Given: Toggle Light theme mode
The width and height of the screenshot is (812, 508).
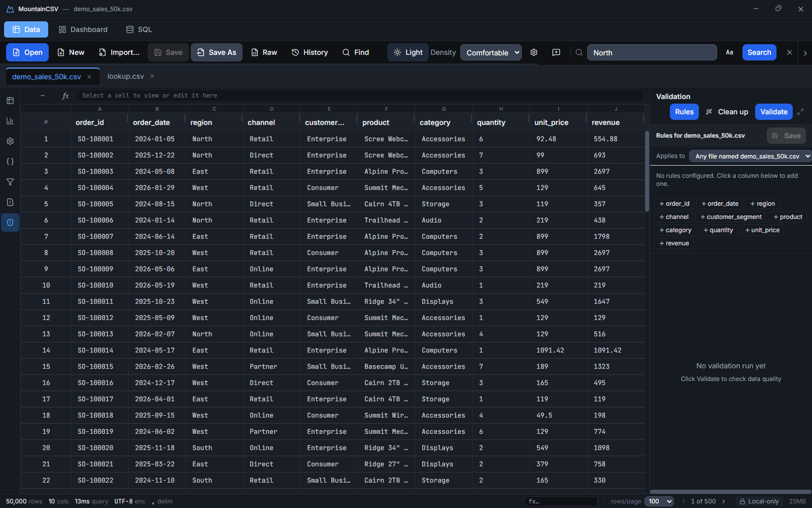Looking at the screenshot, I should tap(408, 52).
